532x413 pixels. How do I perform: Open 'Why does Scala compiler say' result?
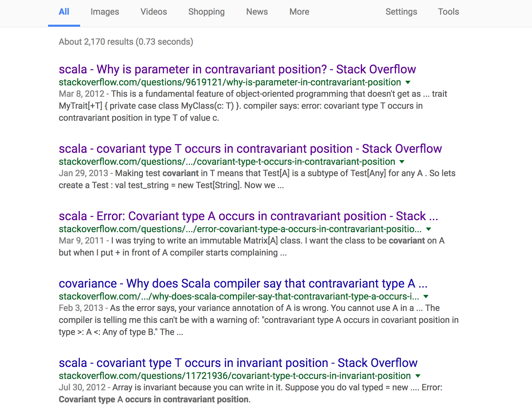coord(243,284)
